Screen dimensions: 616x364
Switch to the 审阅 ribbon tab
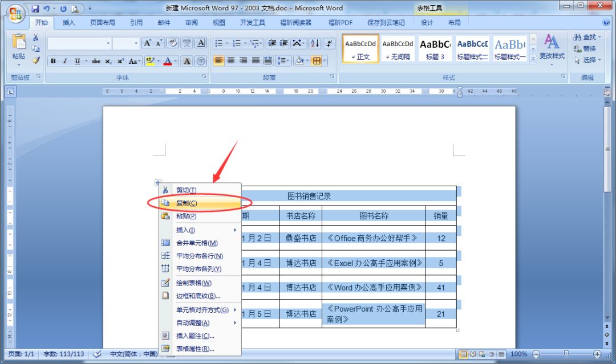pos(192,23)
